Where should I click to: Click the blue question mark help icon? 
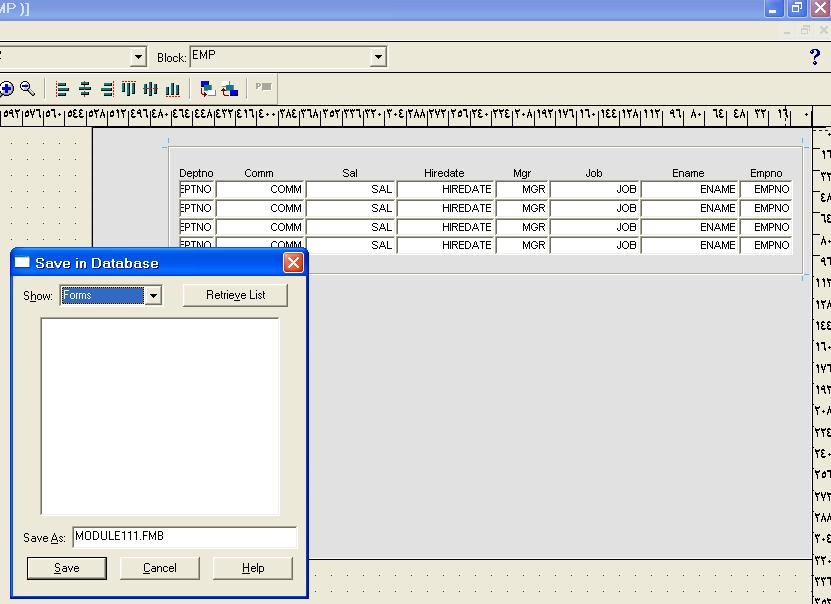coord(814,58)
